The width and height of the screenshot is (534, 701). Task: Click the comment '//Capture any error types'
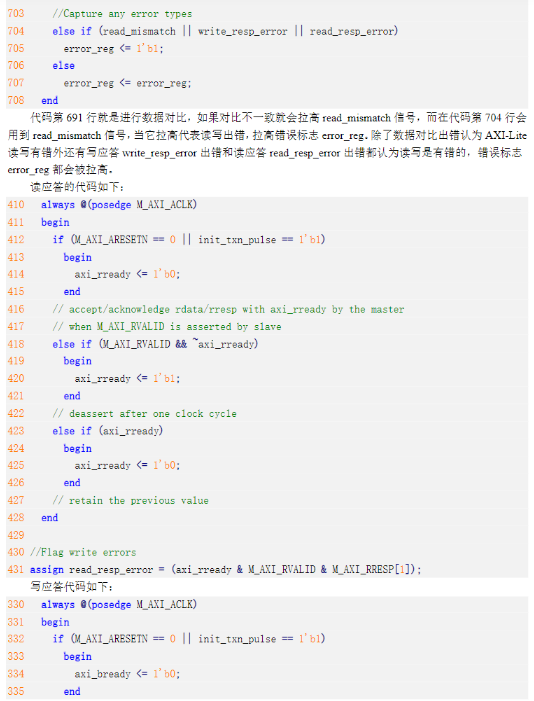coord(122,14)
